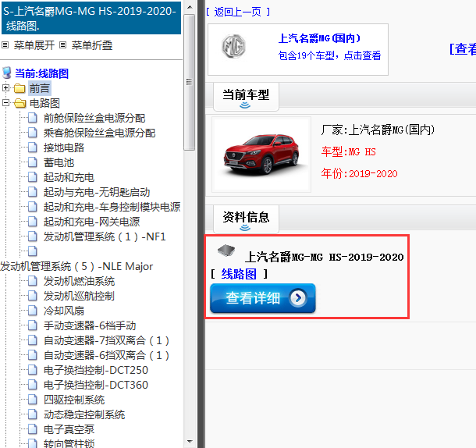Select 自动变速器-6挡双离合（1）entry

(106, 355)
